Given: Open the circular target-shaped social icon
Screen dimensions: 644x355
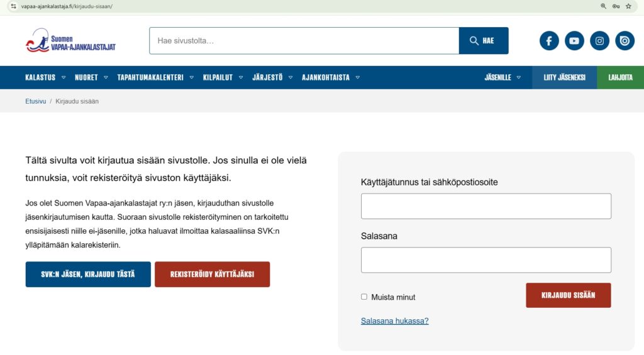Looking at the screenshot, I should tap(625, 41).
